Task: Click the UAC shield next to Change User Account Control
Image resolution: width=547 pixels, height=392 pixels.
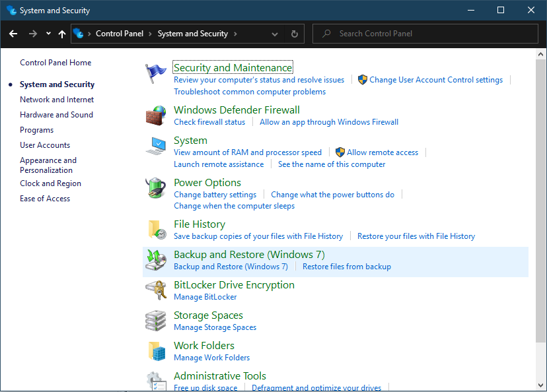Action: (x=363, y=80)
